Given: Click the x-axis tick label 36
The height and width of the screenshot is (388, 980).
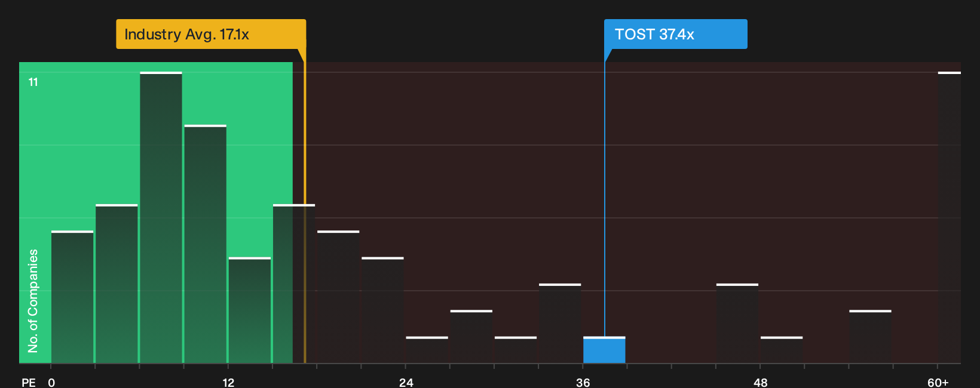Looking at the screenshot, I should tap(583, 383).
